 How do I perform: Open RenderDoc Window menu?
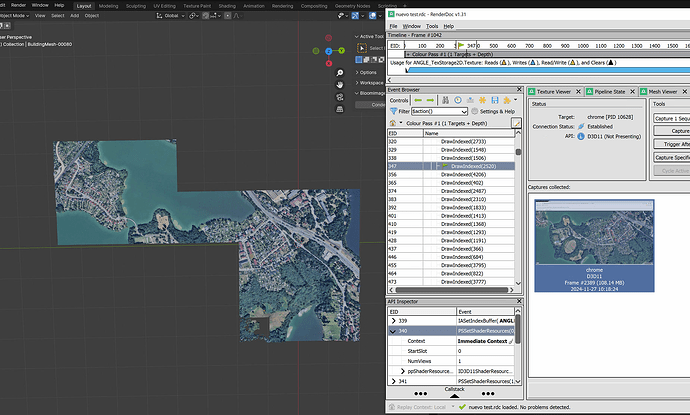411,26
